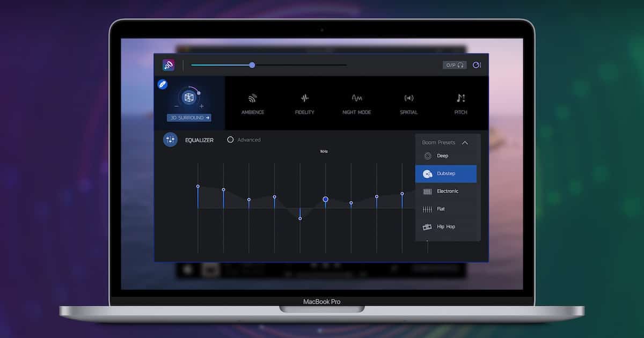Collapse the Boom Presets dropdown
The width and height of the screenshot is (644, 338).
pyautogui.click(x=465, y=143)
